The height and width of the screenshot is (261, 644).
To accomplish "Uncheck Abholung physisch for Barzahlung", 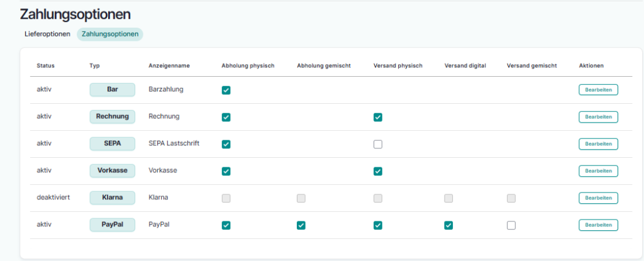I will click(x=226, y=90).
